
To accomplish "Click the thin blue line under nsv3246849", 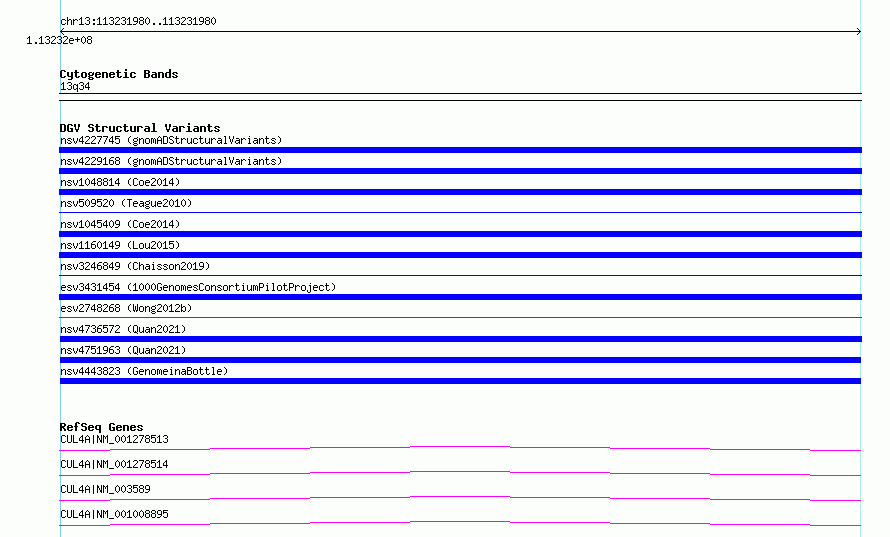I will pyautogui.click(x=460, y=275).
